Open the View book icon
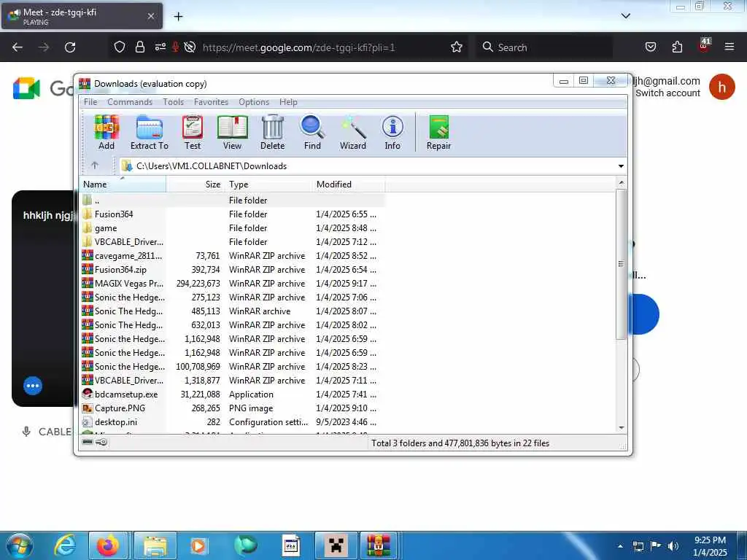The width and height of the screenshot is (747, 560). coord(233,133)
